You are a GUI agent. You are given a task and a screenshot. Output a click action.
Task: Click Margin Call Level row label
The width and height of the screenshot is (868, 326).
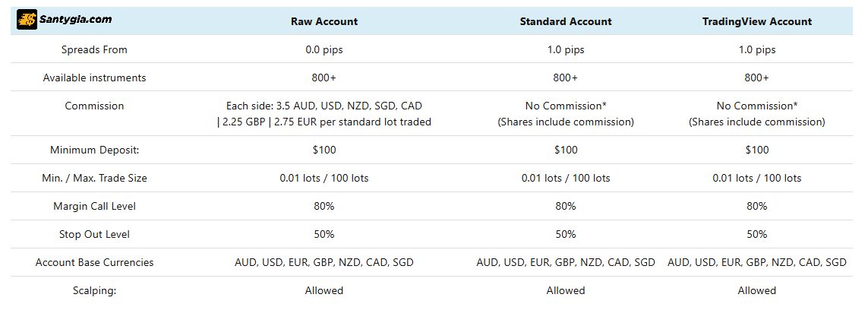94,206
